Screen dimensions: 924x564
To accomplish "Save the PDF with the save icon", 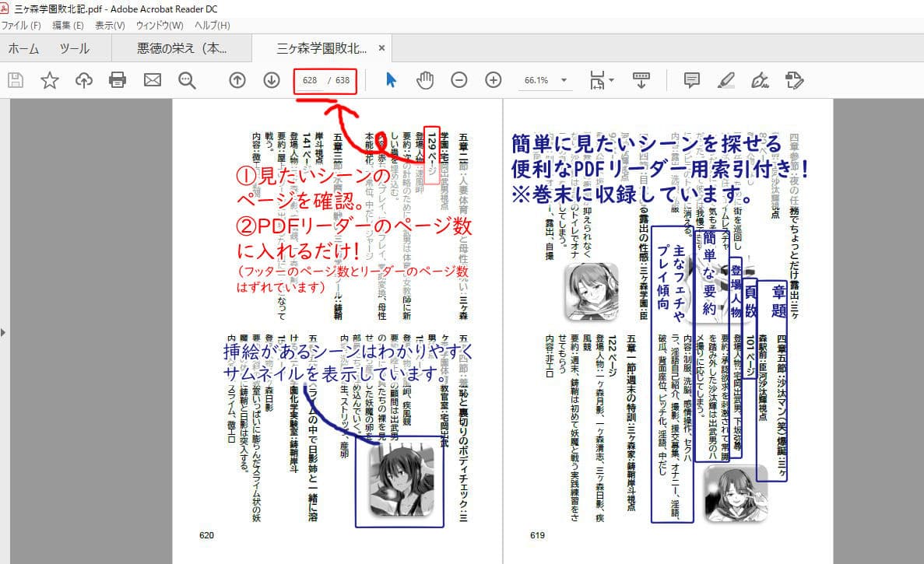I will 15,80.
